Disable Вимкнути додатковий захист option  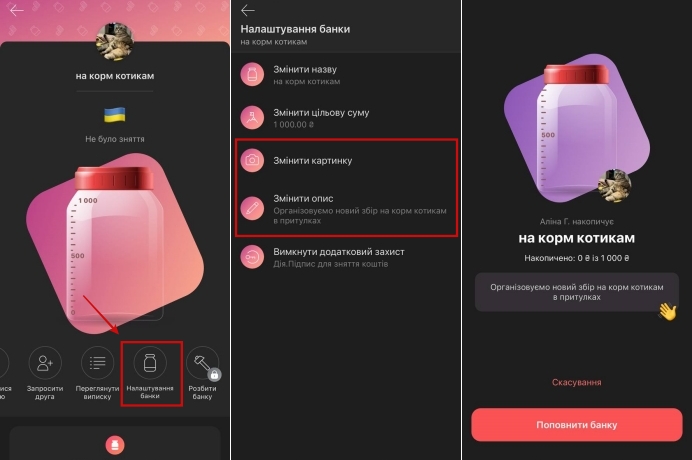pos(346,257)
